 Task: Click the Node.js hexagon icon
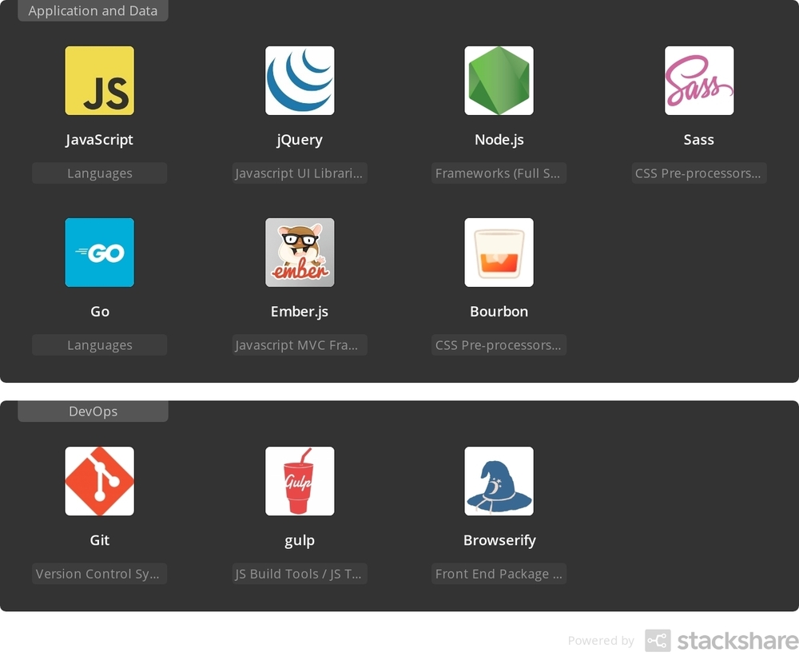tap(499, 80)
